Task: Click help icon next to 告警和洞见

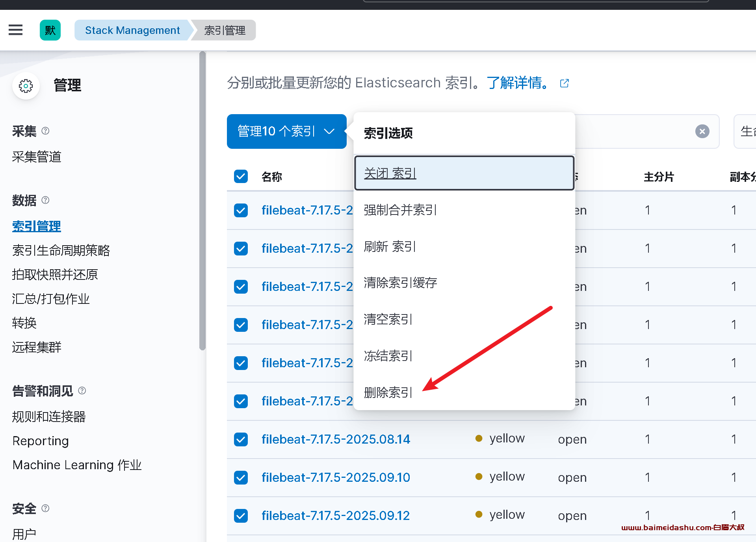Action: 82,390
